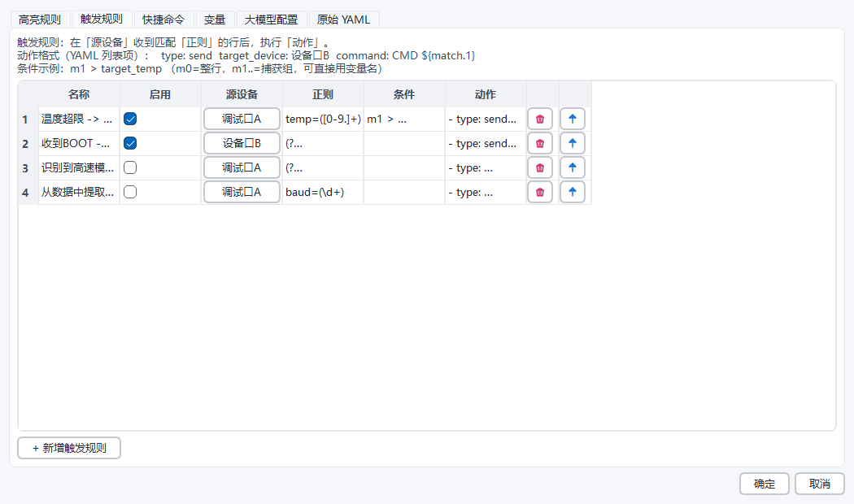This screenshot has height=504, width=854.
Task: Go to the 变量 tab
Action: click(x=215, y=20)
